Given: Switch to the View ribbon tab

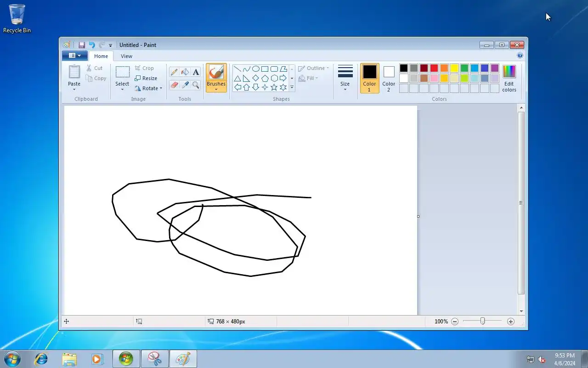Looking at the screenshot, I should pos(126,56).
